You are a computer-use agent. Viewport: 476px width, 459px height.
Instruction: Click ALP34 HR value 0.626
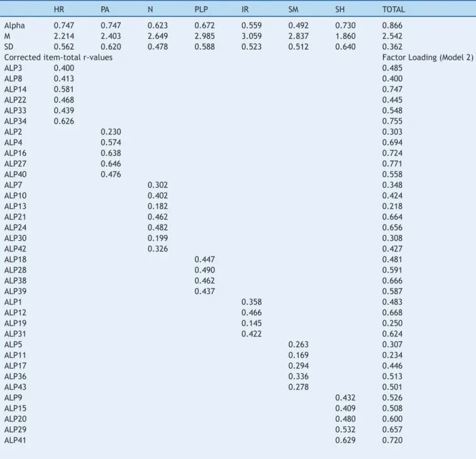[x=64, y=121]
